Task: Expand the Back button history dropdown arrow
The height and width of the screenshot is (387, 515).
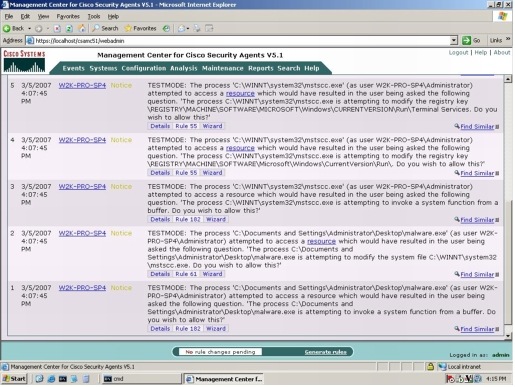Action: tap(30, 29)
